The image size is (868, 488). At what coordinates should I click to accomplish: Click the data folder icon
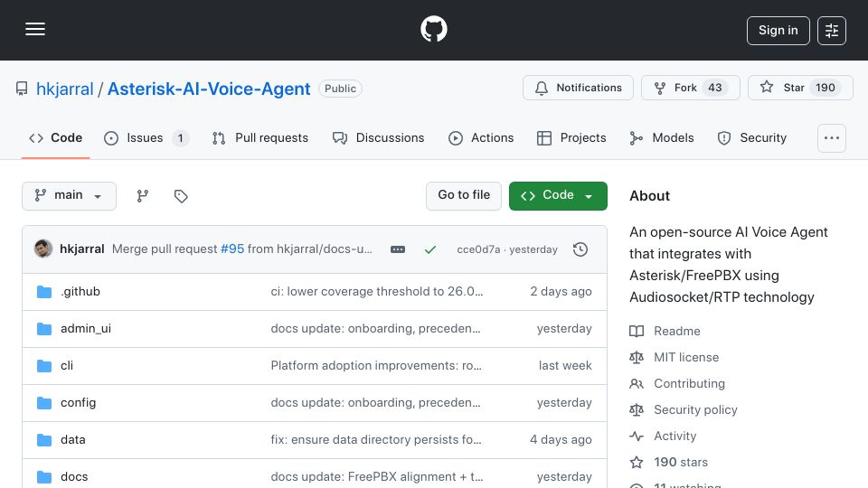(44, 440)
